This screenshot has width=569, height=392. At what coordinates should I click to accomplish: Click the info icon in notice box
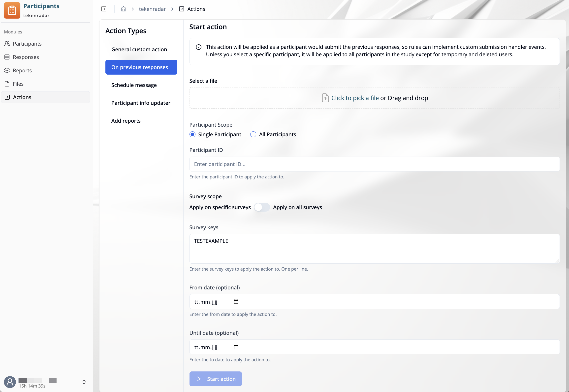[198, 47]
